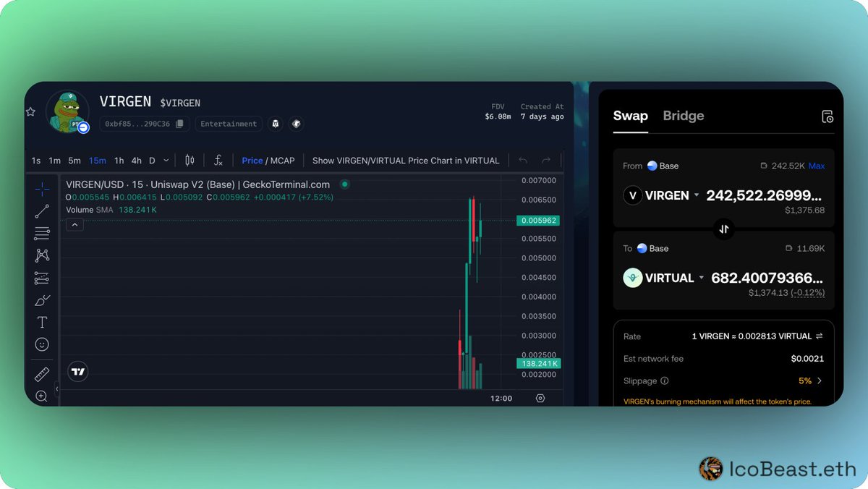Open the VIRTUAL token selector dropdown
The height and width of the screenshot is (489, 868).
664,278
